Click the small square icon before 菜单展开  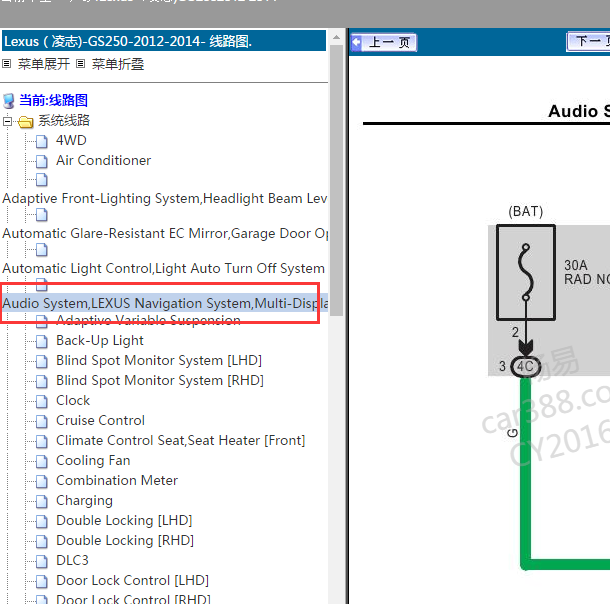tap(7, 63)
